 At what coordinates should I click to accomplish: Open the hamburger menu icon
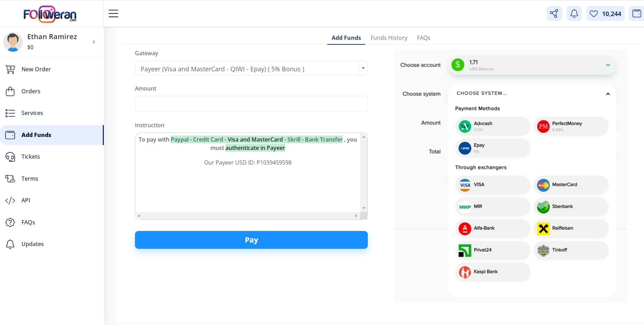(x=113, y=14)
